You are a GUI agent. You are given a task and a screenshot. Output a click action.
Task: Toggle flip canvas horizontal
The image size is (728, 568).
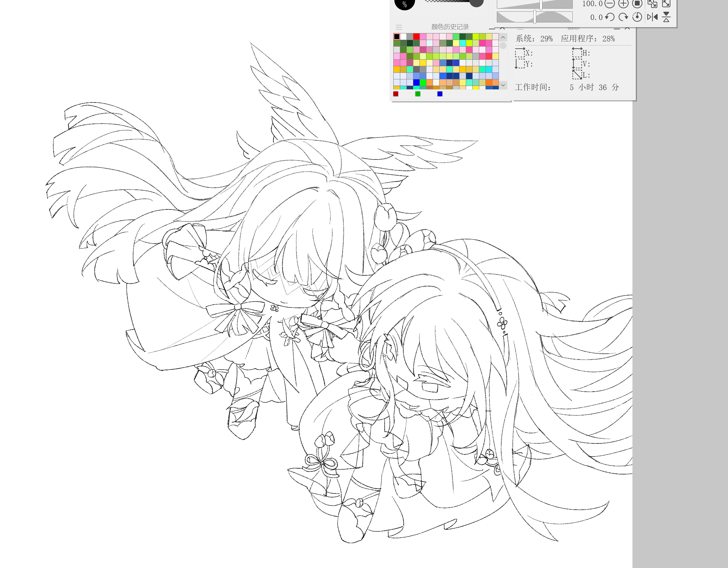(652, 17)
